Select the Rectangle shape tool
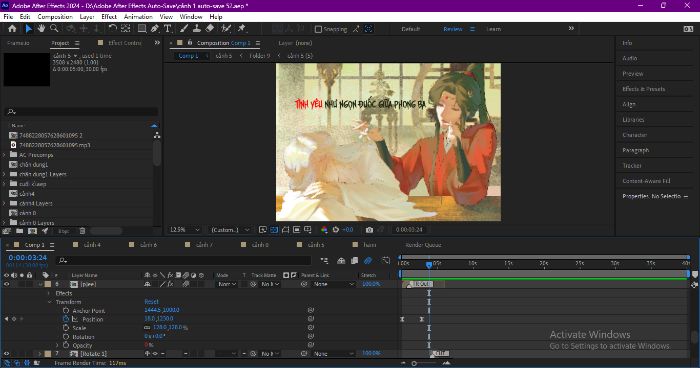 142,29
